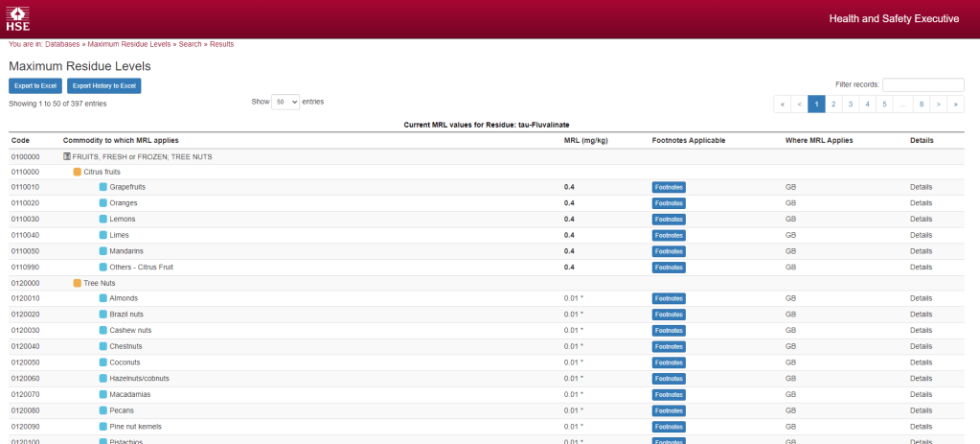Screen dimensions: 980x444
Task: Click Export to Excel button
Action: 35,86
